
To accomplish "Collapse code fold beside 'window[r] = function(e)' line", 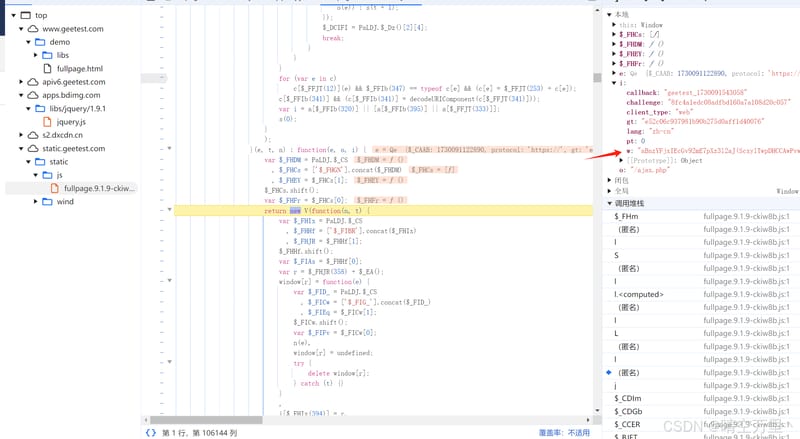I will (x=169, y=280).
